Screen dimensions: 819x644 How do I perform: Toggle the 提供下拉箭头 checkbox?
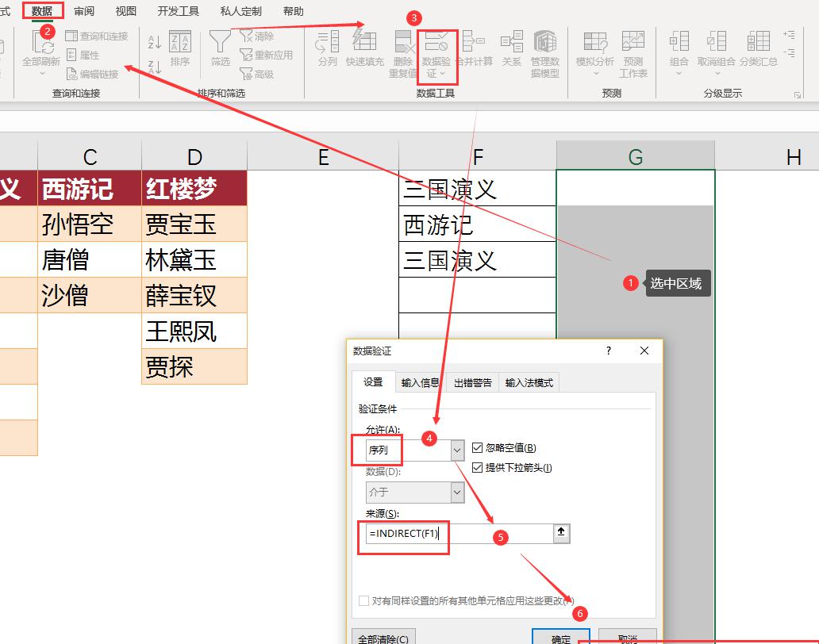pos(477,468)
